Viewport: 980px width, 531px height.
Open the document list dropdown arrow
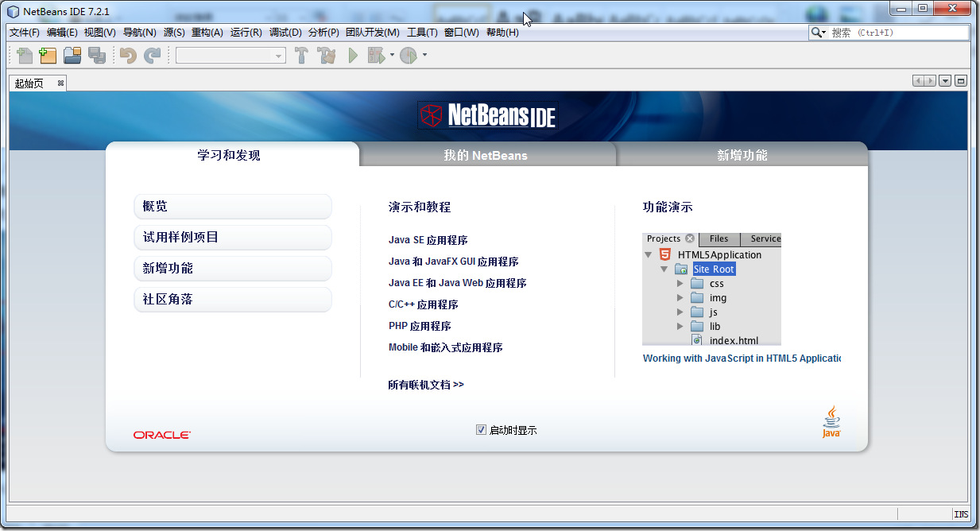945,81
